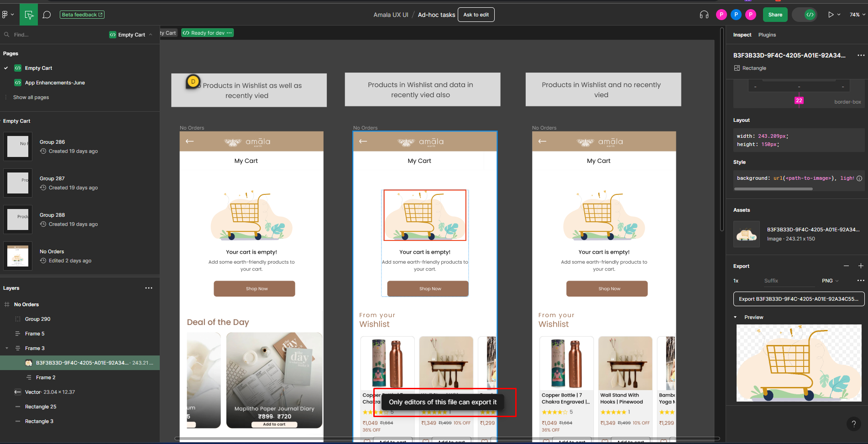
Task: Click the canvas horizontal scrollbar
Action: click(x=446, y=439)
